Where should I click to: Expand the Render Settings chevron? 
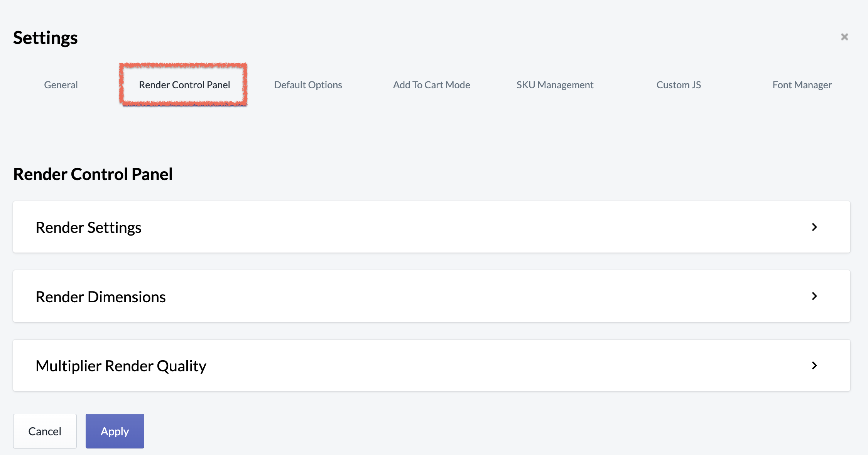pyautogui.click(x=814, y=227)
